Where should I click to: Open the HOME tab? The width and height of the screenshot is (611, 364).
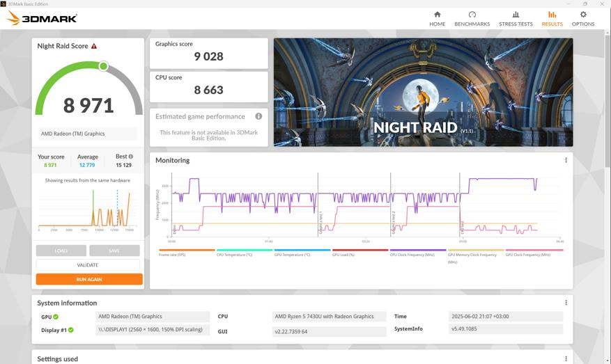438,19
